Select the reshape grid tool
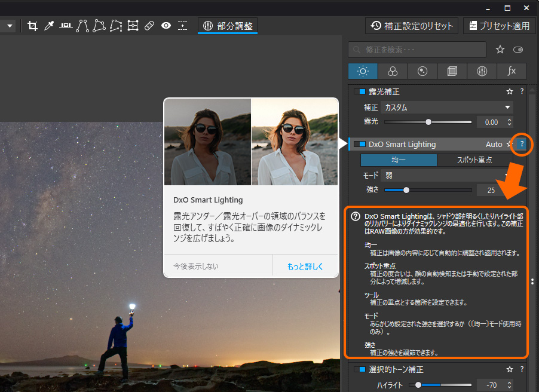 point(133,26)
